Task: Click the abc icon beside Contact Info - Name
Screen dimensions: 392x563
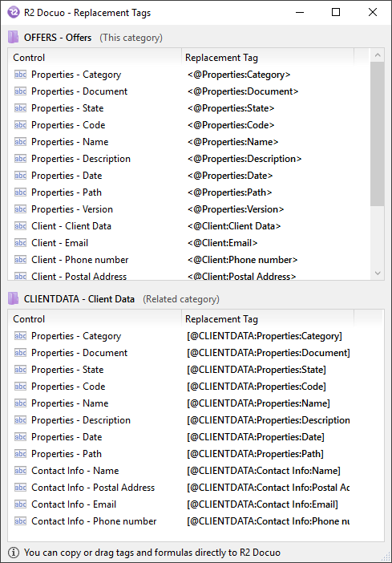Action: (20, 470)
